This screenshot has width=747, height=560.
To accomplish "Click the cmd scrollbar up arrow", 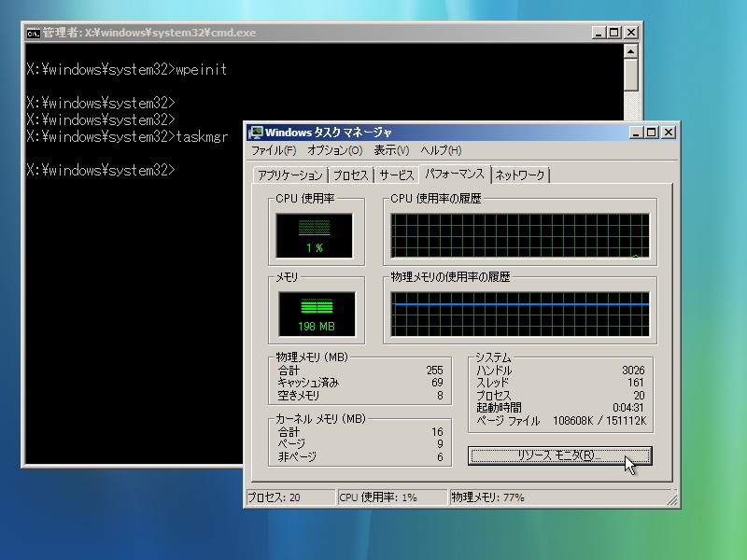I will (631, 51).
